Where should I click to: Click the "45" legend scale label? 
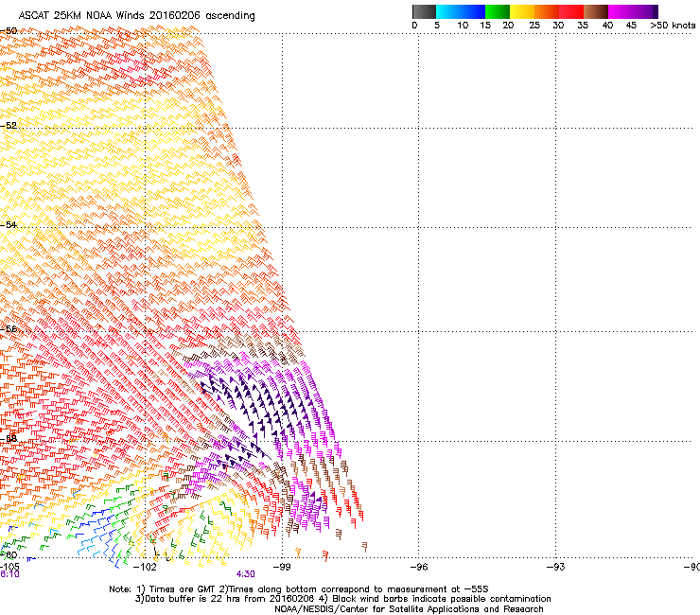pos(631,26)
